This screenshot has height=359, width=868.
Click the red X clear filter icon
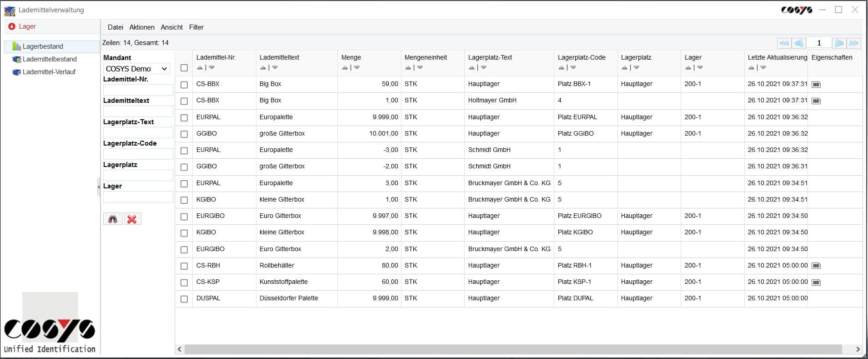coord(132,219)
